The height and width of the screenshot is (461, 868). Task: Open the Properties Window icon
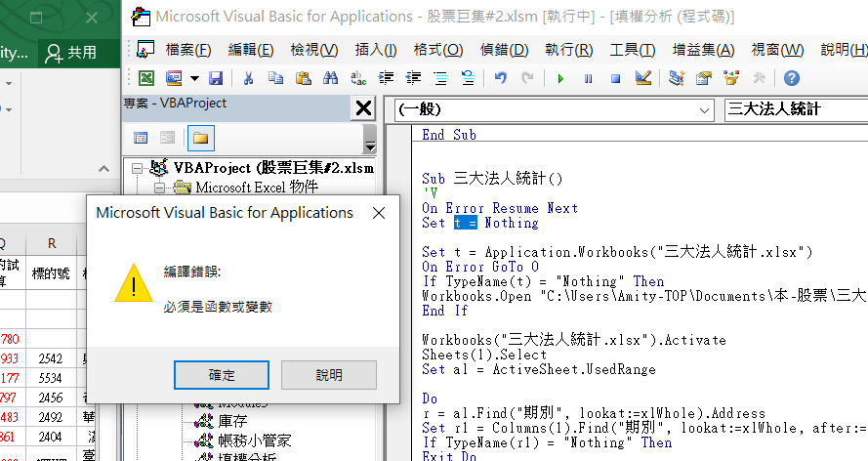pos(704,78)
